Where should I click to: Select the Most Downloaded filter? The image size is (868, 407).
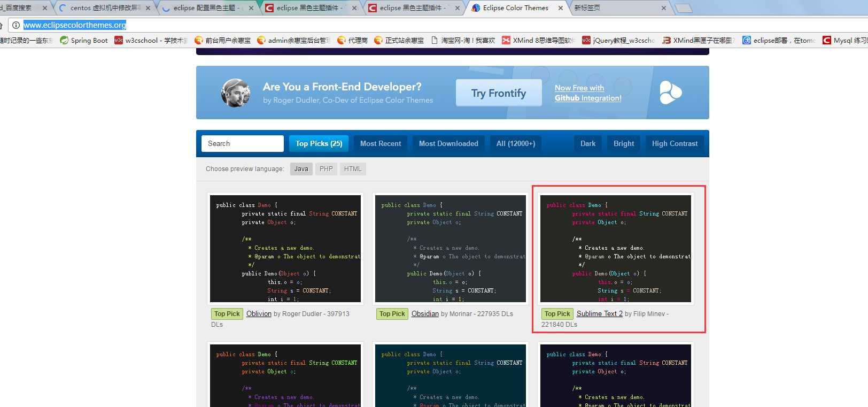pyautogui.click(x=448, y=143)
